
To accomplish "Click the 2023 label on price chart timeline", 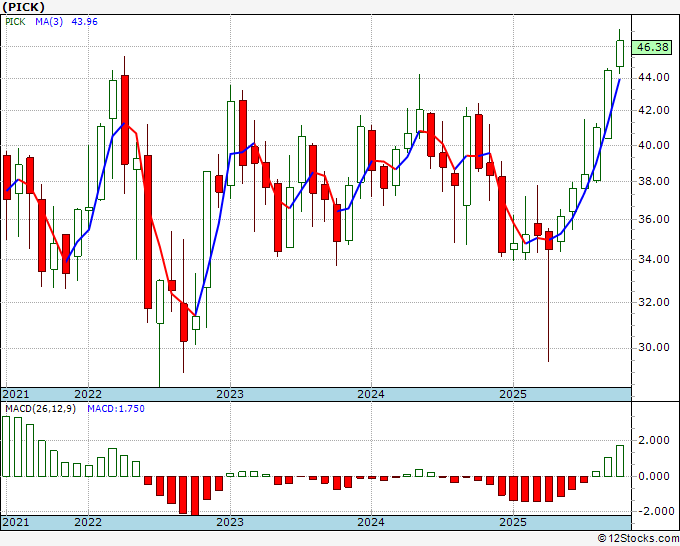I will (230, 394).
